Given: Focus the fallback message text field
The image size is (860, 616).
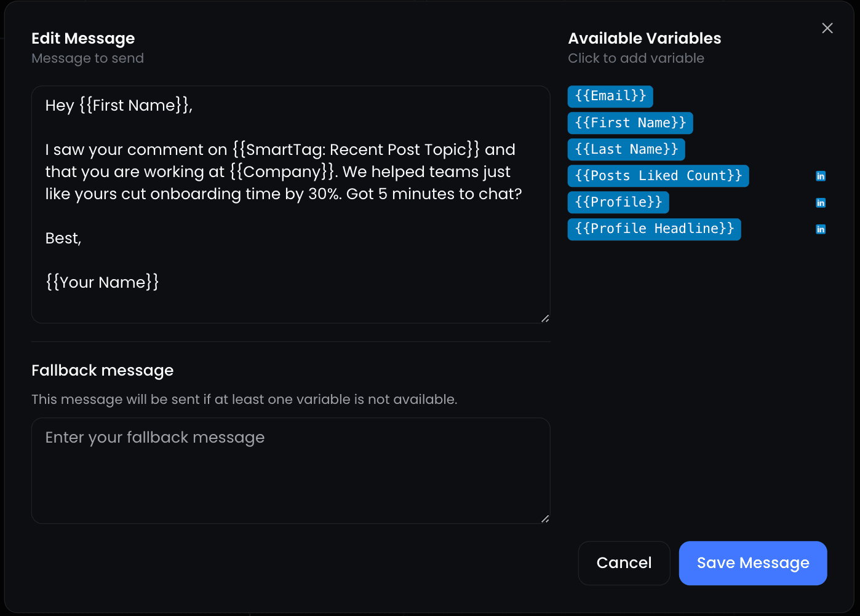Looking at the screenshot, I should [x=290, y=471].
